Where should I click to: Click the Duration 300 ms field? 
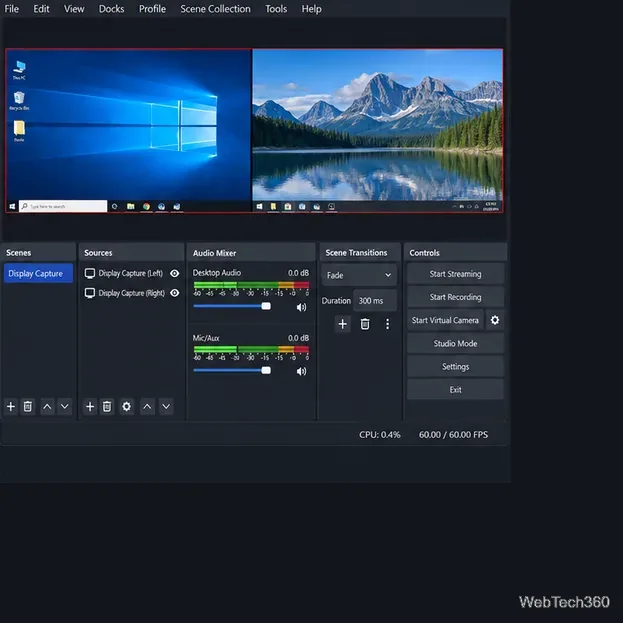[x=374, y=300]
